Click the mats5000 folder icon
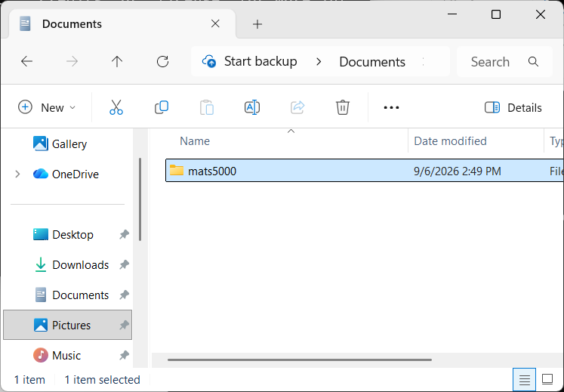Viewport: 564px width, 392px height. pyautogui.click(x=177, y=170)
